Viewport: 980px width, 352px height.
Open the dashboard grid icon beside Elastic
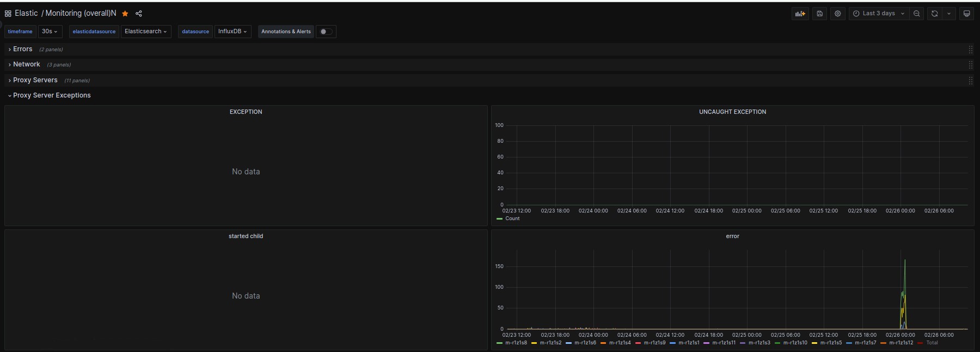click(8, 14)
